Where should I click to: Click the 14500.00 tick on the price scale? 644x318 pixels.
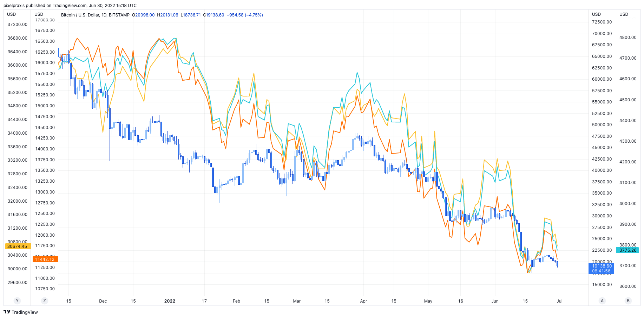45,128
